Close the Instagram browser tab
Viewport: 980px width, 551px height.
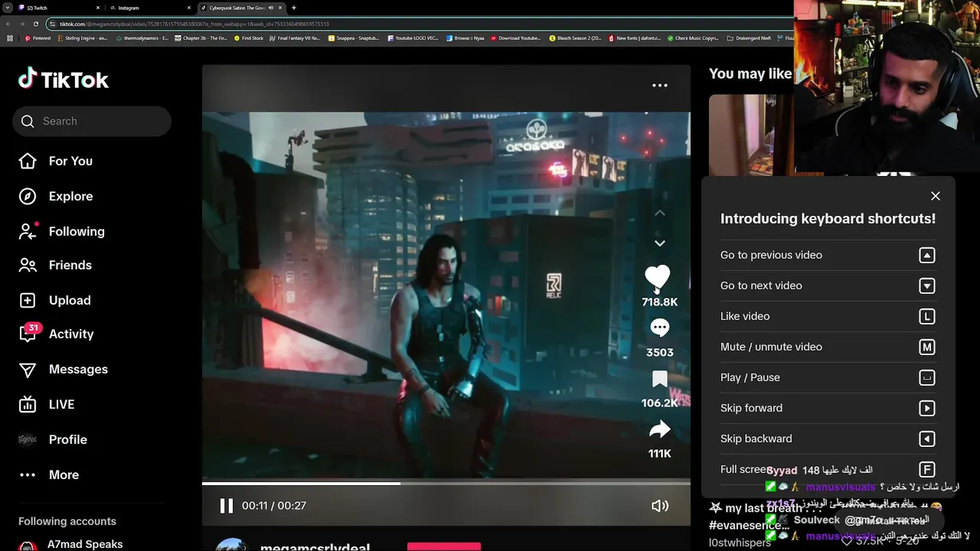point(188,8)
